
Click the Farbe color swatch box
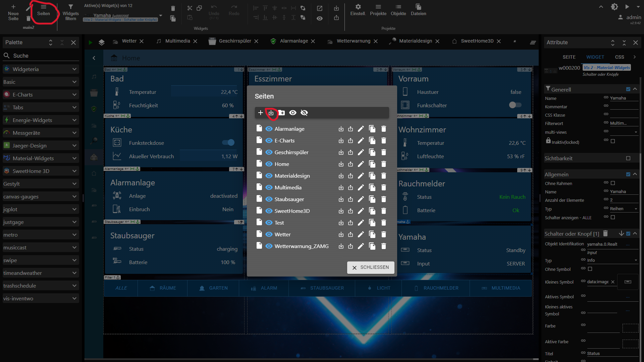click(x=630, y=328)
